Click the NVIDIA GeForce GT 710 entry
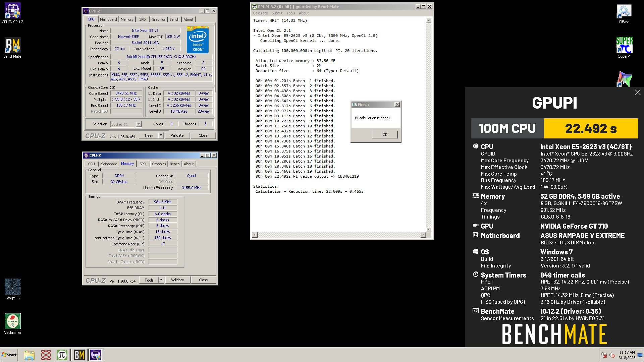 point(574,226)
